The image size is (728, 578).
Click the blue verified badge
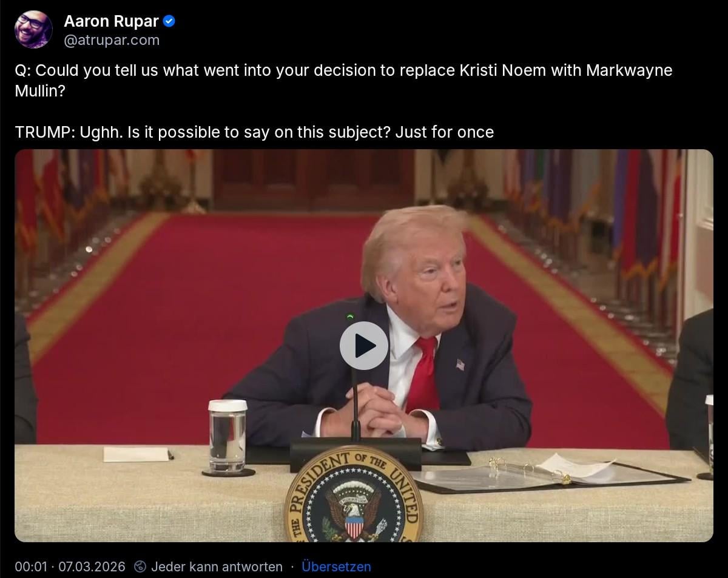[169, 21]
